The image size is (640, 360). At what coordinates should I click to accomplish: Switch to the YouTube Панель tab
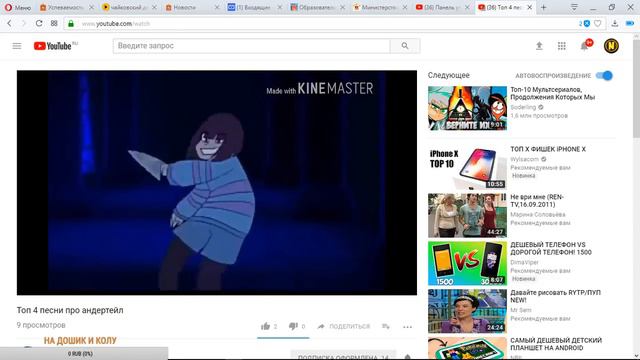[x=441, y=7]
